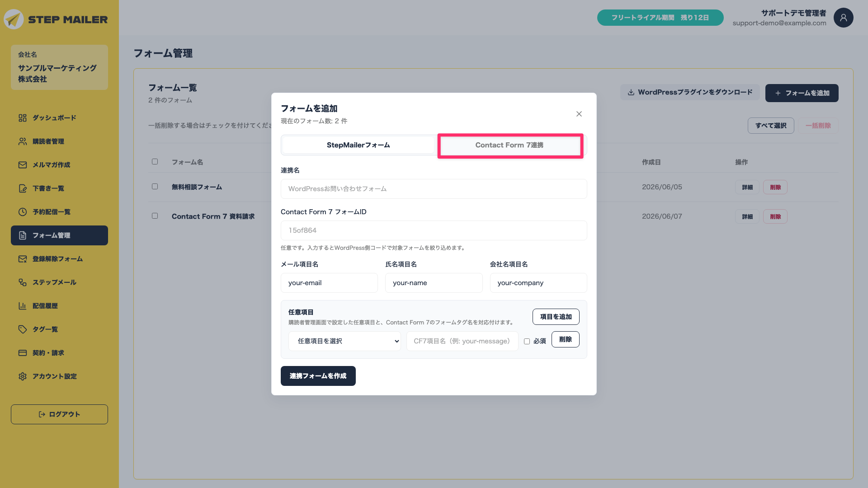Screen dimensions: 868x488
Task: Click the ログアウト button
Action: click(x=59, y=414)
